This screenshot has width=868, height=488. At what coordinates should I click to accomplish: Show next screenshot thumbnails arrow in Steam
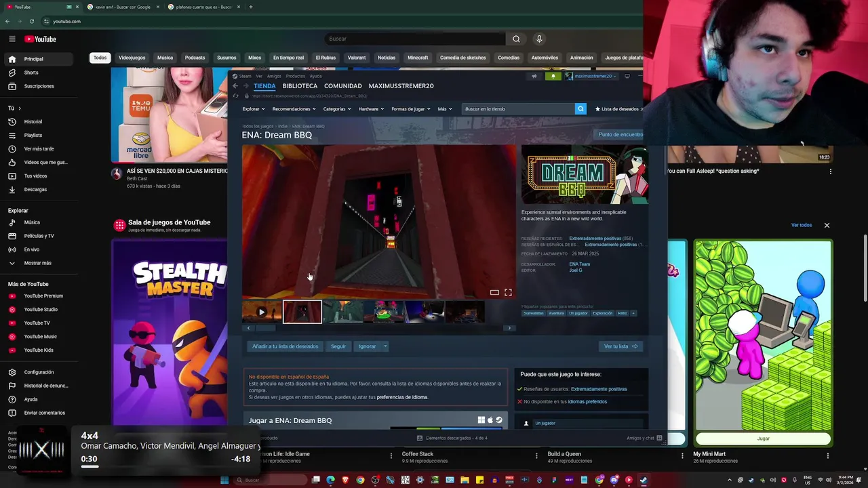tap(510, 328)
